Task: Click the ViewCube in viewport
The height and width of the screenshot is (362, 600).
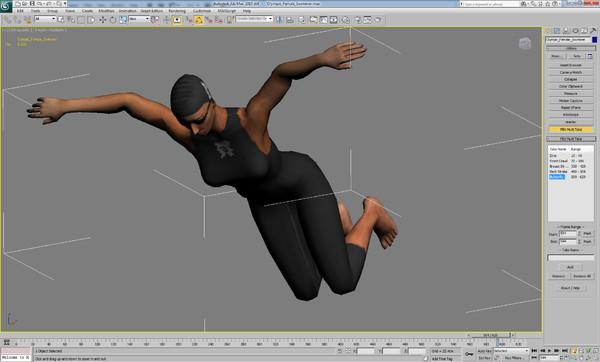Action: pos(525,43)
